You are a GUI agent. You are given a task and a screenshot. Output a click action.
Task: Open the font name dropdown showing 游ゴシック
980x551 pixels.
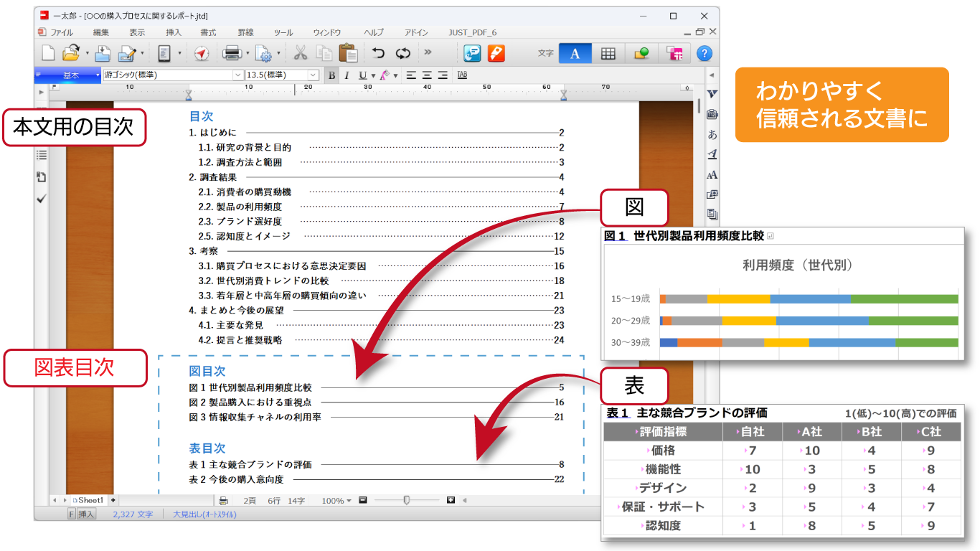click(x=237, y=75)
